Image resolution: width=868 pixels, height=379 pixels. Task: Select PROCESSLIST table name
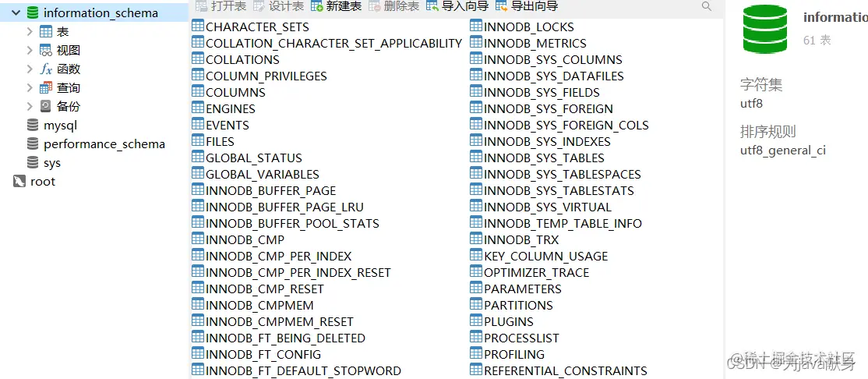click(521, 338)
